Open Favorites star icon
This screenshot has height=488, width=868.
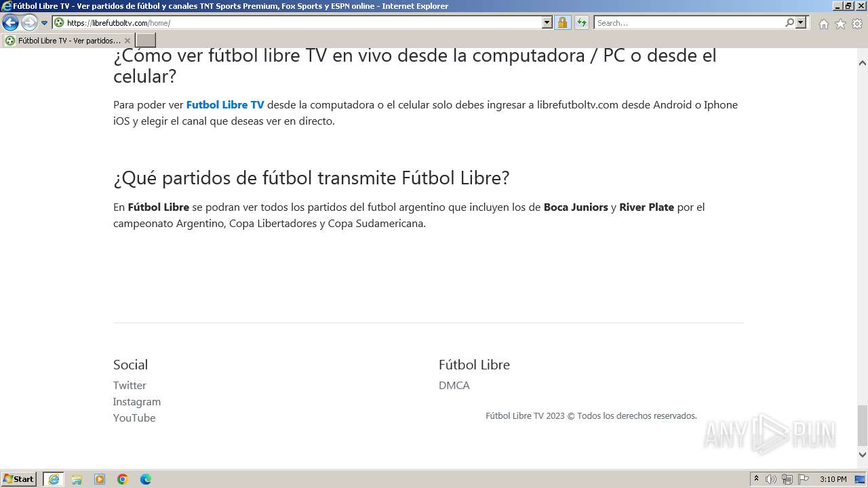pos(840,24)
